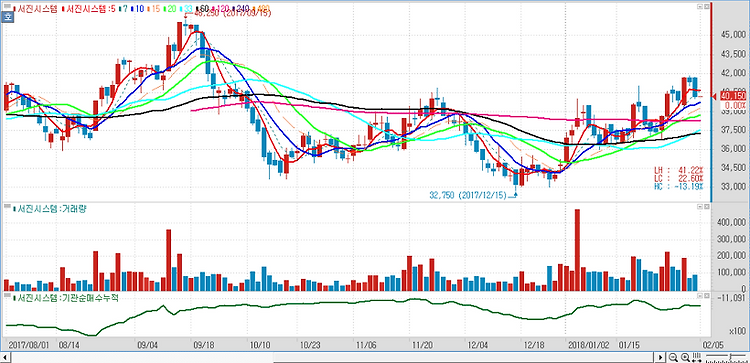Click the zoom out magnifier icon

(x=673, y=357)
